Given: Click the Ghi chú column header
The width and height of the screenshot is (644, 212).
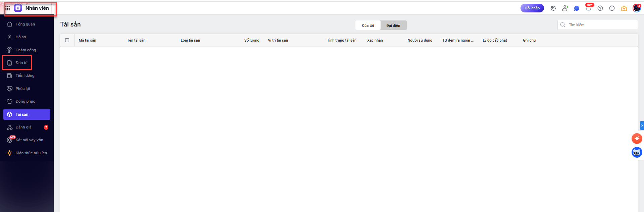Looking at the screenshot, I should pyautogui.click(x=529, y=40).
